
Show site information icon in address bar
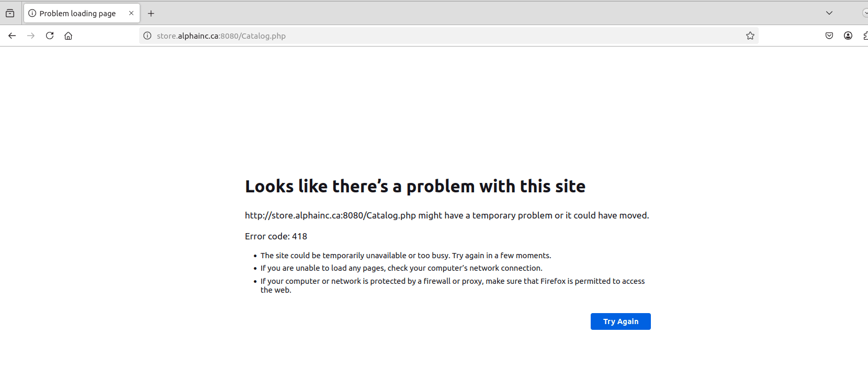click(148, 36)
